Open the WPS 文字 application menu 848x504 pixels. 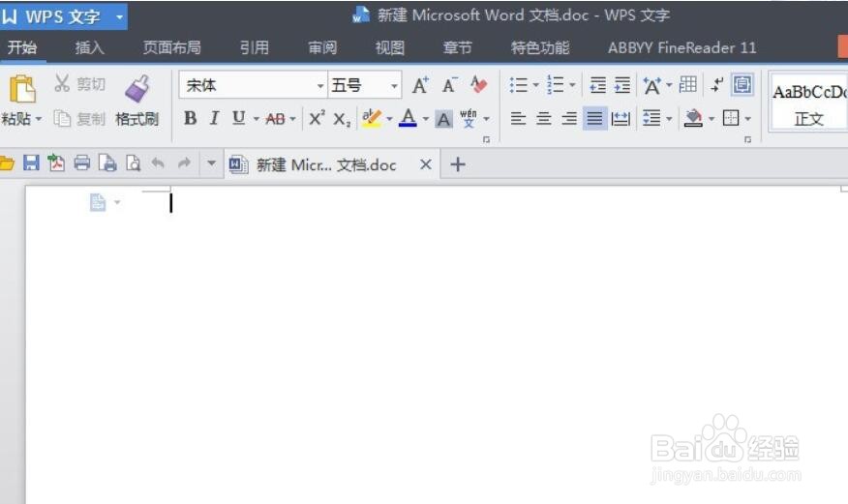click(x=64, y=16)
